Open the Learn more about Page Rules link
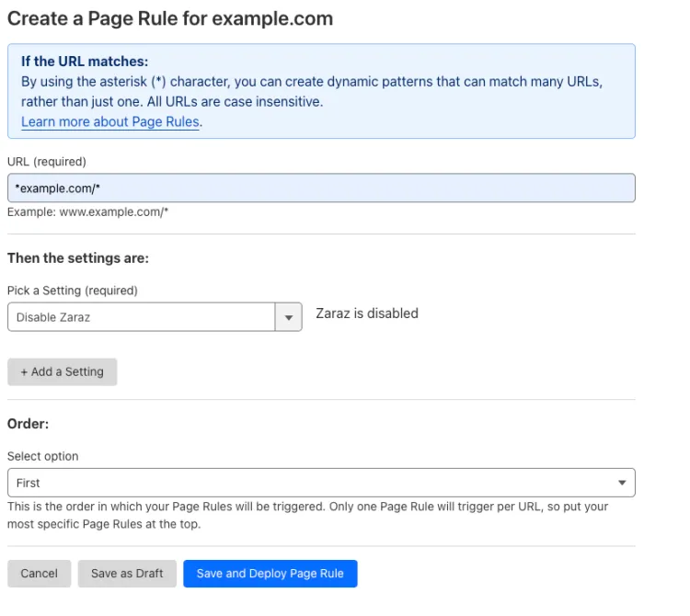The height and width of the screenshot is (616, 690). click(x=110, y=121)
